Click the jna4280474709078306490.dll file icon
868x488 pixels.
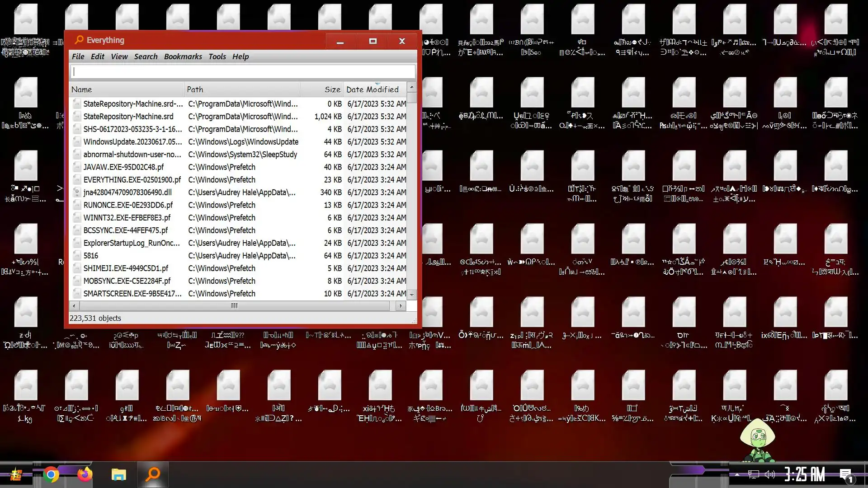(77, 192)
